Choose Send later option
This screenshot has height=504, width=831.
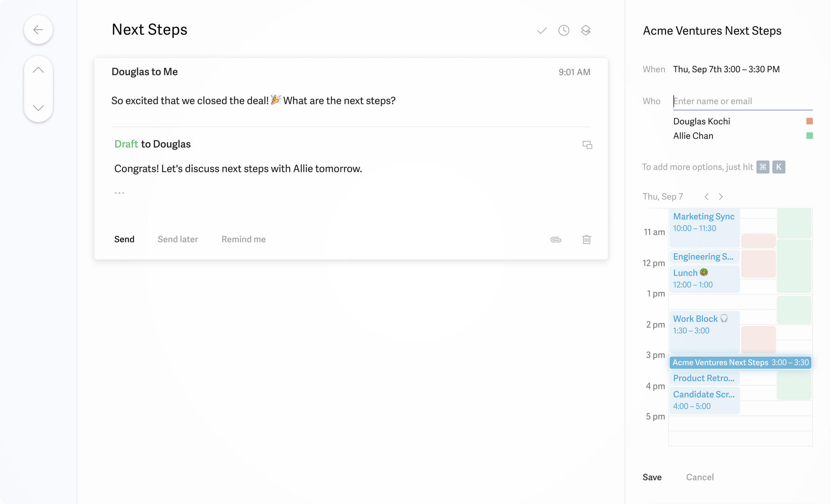point(178,239)
